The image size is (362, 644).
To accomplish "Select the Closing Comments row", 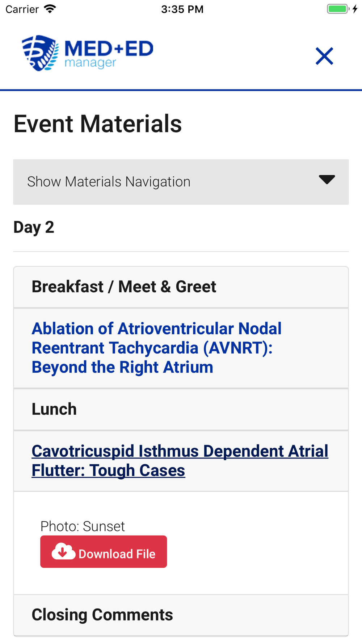I will click(181, 615).
